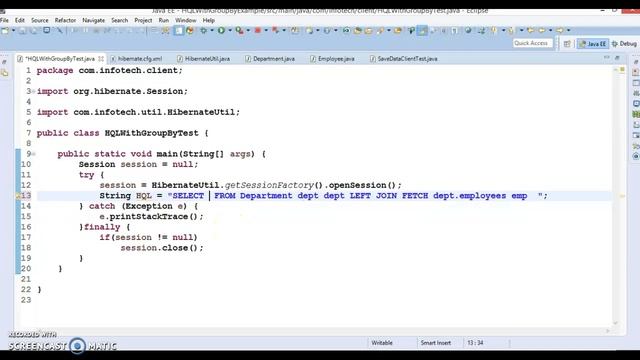The width and height of the screenshot is (640, 360).
Task: Click the New file toolbar icon
Action: pos(5,30)
